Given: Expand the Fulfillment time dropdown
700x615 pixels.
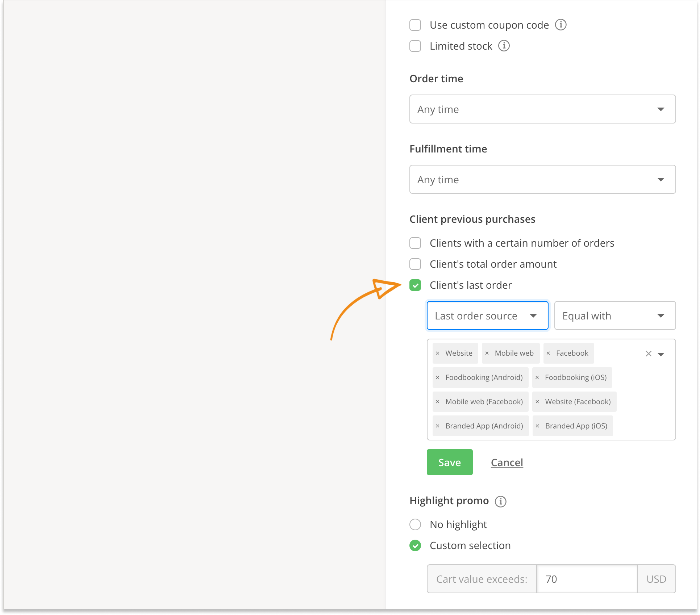Looking at the screenshot, I should (x=542, y=179).
